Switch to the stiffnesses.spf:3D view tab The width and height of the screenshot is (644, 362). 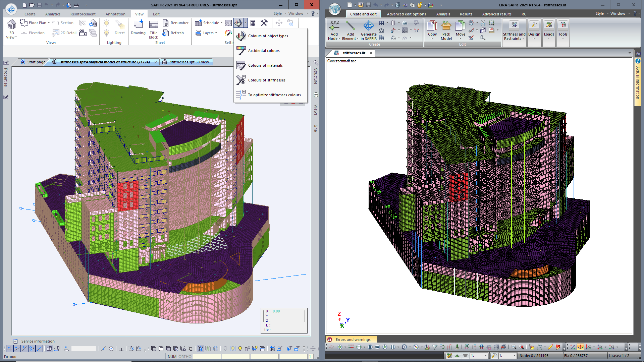point(189,62)
